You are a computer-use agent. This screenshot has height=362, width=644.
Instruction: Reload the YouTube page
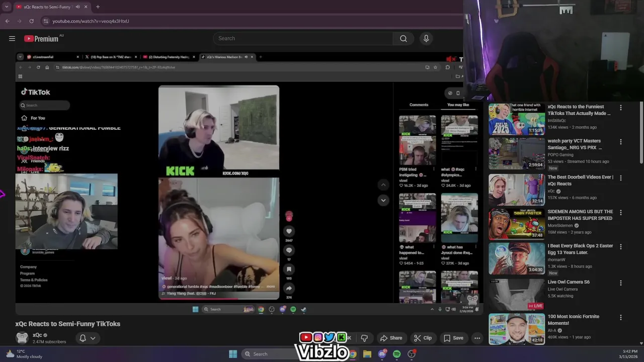pyautogui.click(x=31, y=21)
